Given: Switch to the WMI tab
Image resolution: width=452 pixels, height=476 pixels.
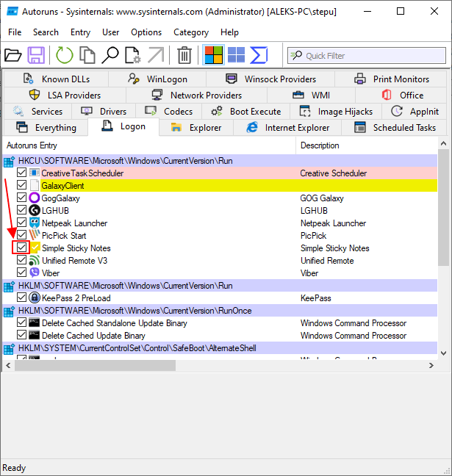Looking at the screenshot, I should pos(311,95).
